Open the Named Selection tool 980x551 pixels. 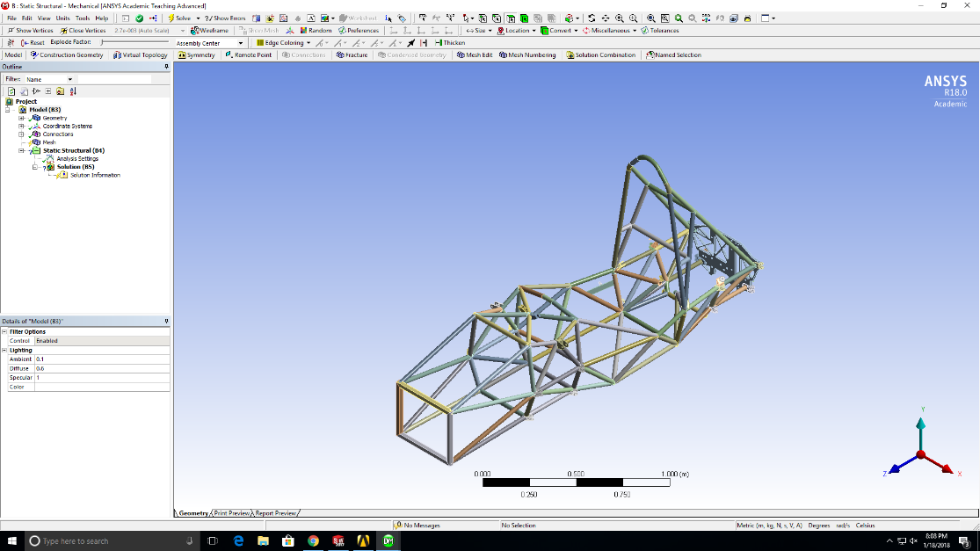click(x=673, y=55)
